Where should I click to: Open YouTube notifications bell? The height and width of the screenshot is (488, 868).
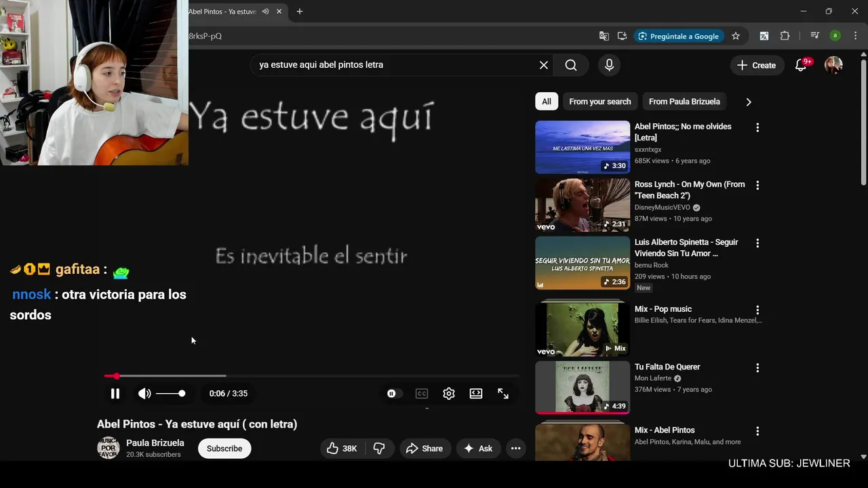(802, 65)
